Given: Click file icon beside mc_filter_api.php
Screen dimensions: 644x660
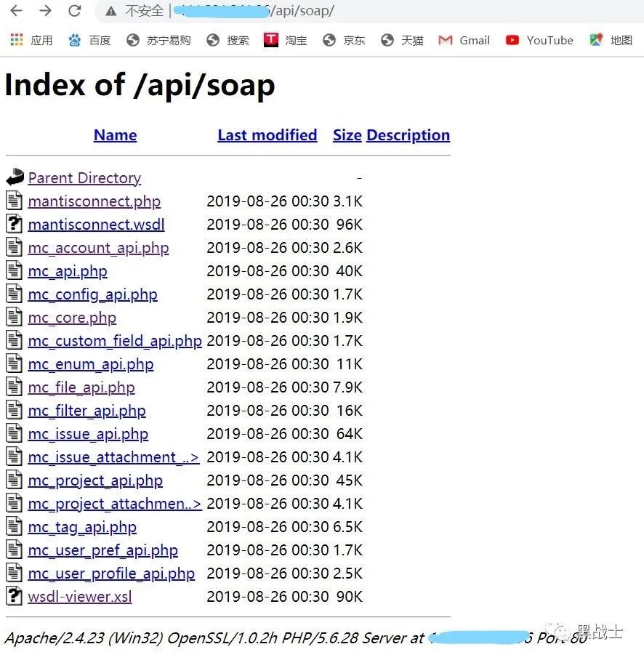Looking at the screenshot, I should pos(14,409).
